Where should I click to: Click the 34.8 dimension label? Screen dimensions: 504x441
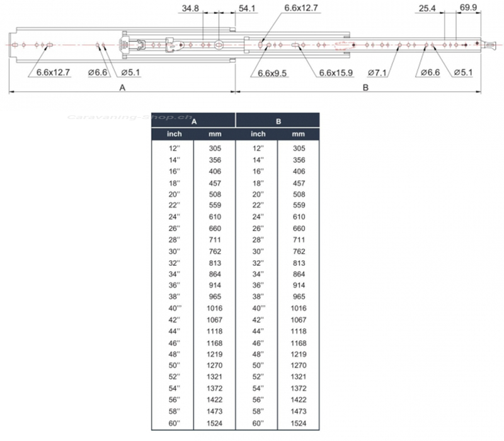[x=190, y=8]
